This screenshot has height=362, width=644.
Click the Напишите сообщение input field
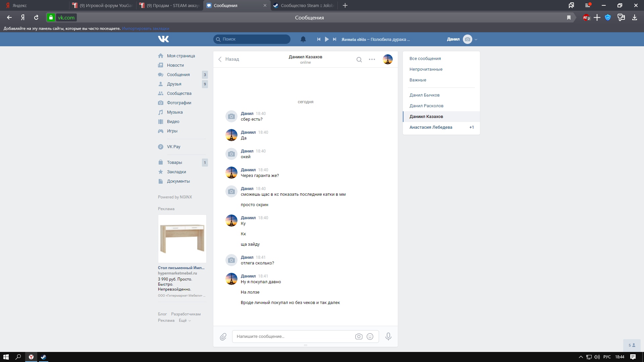pyautogui.click(x=293, y=337)
